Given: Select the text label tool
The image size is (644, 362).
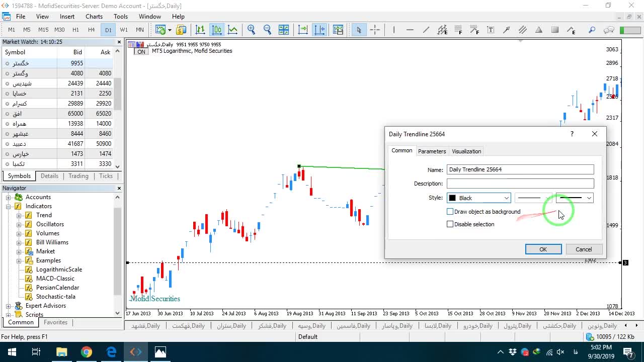Looking at the screenshot, I should point(491,30).
